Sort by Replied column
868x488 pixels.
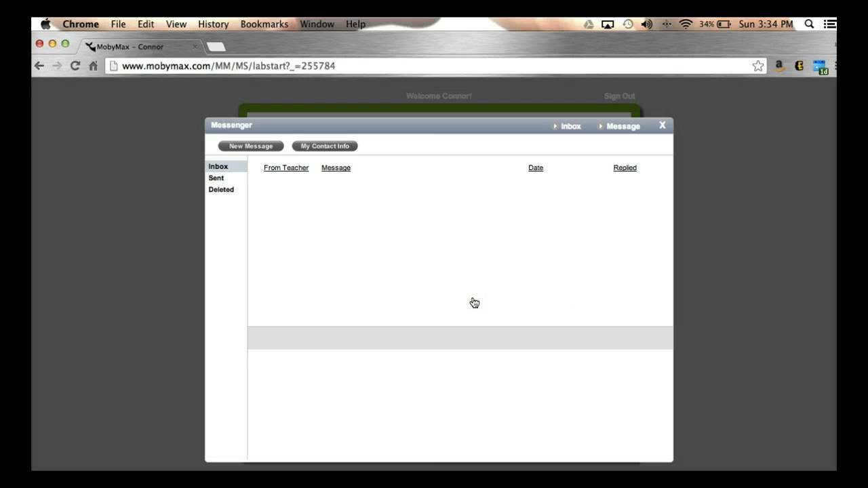click(625, 167)
